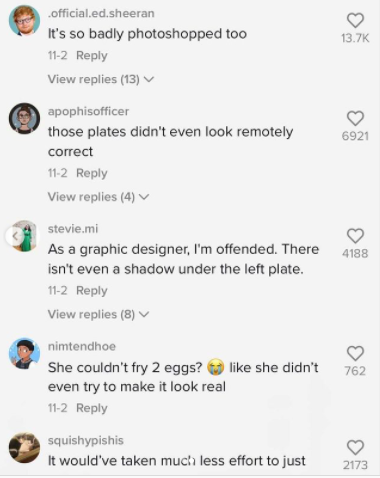
Task: Open squishypishis profile picture
Action: click(x=24, y=448)
